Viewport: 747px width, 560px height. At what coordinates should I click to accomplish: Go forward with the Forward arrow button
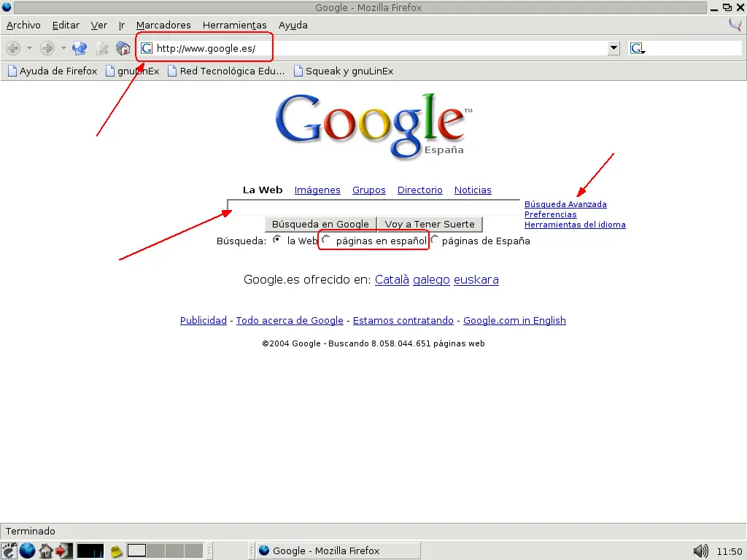47,48
